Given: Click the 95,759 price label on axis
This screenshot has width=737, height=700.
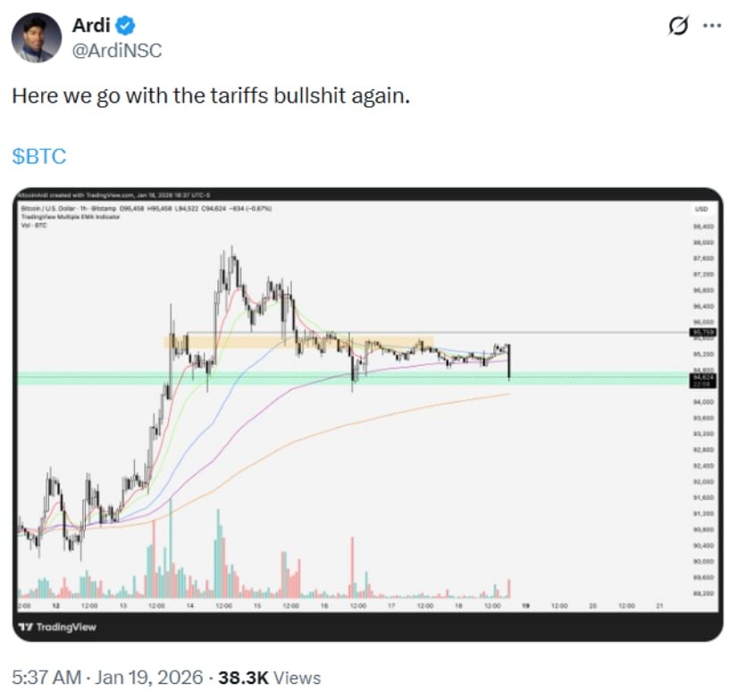Looking at the screenshot, I should (x=701, y=332).
